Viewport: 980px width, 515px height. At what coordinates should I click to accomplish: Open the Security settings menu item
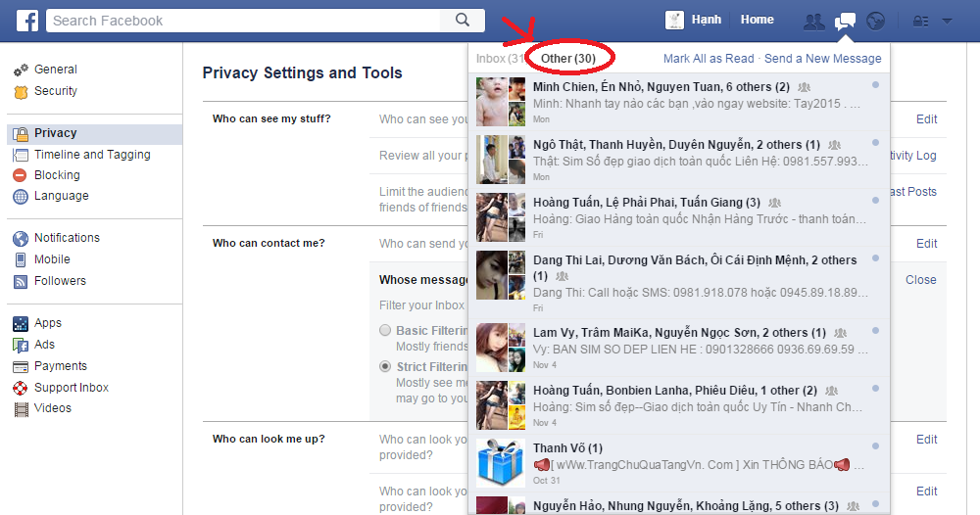56,91
